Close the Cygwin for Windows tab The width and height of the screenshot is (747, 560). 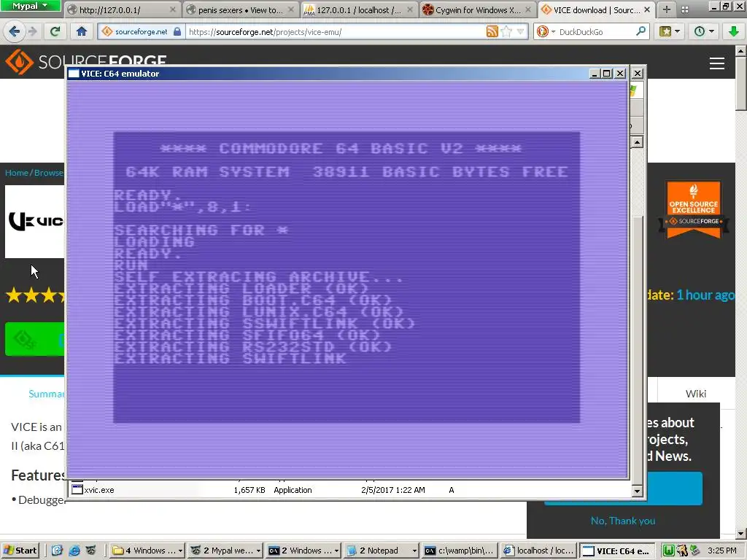pyautogui.click(x=527, y=9)
